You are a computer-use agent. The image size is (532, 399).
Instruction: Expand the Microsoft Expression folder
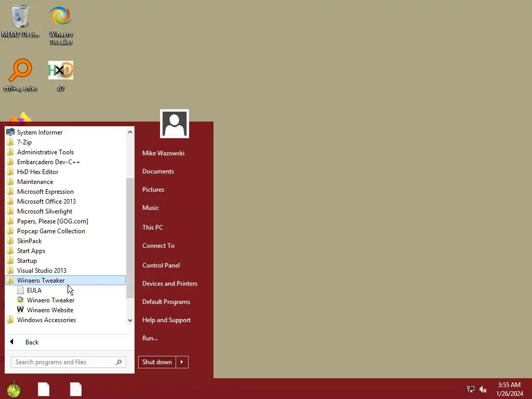click(65, 191)
